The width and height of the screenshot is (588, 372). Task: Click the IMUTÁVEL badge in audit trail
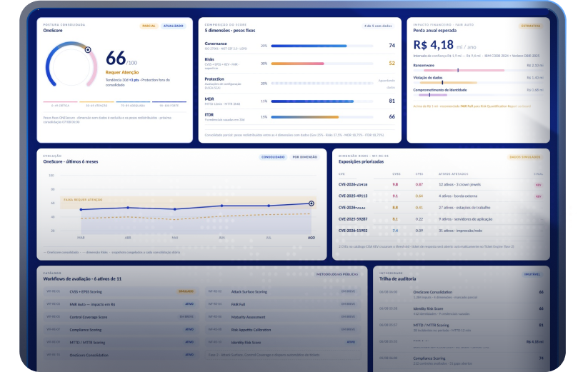tap(532, 274)
